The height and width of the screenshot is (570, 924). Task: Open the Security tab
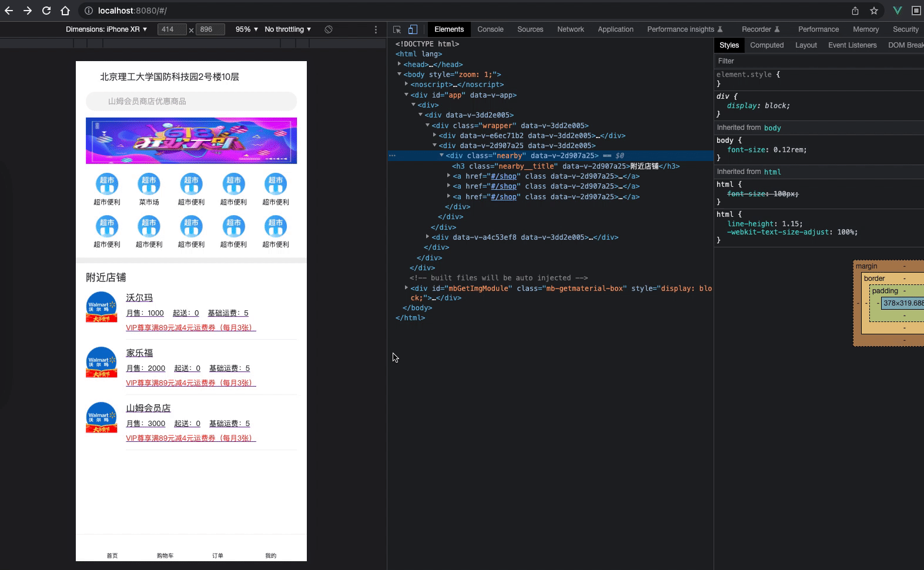pos(905,29)
